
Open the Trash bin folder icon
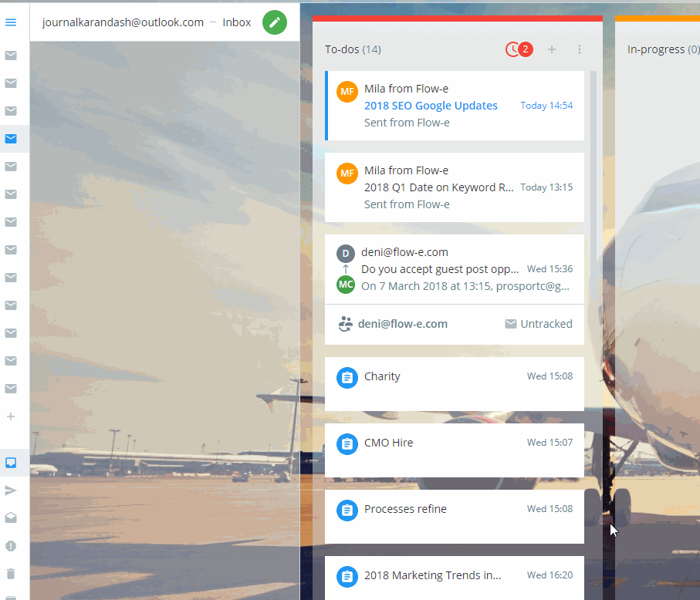click(x=11, y=574)
